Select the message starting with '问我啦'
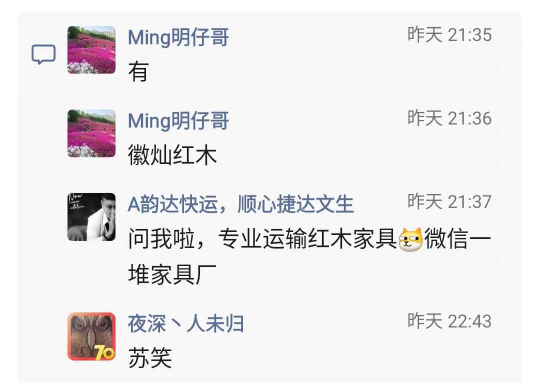The width and height of the screenshot is (540, 392). (x=309, y=256)
